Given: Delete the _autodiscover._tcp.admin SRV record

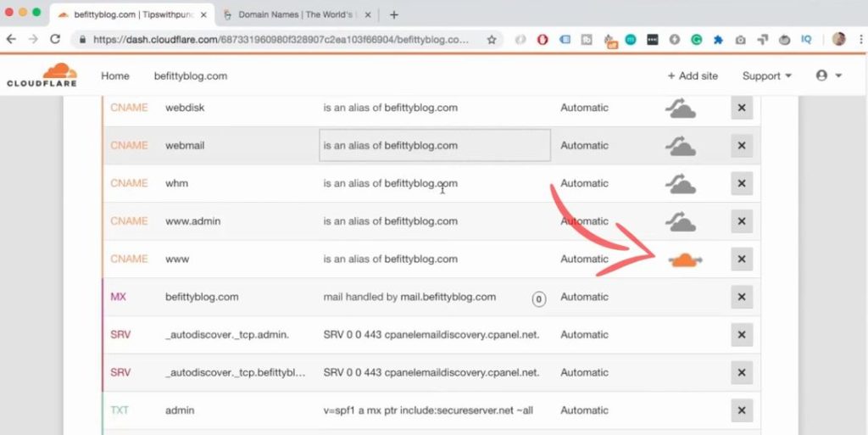Looking at the screenshot, I should (x=742, y=335).
